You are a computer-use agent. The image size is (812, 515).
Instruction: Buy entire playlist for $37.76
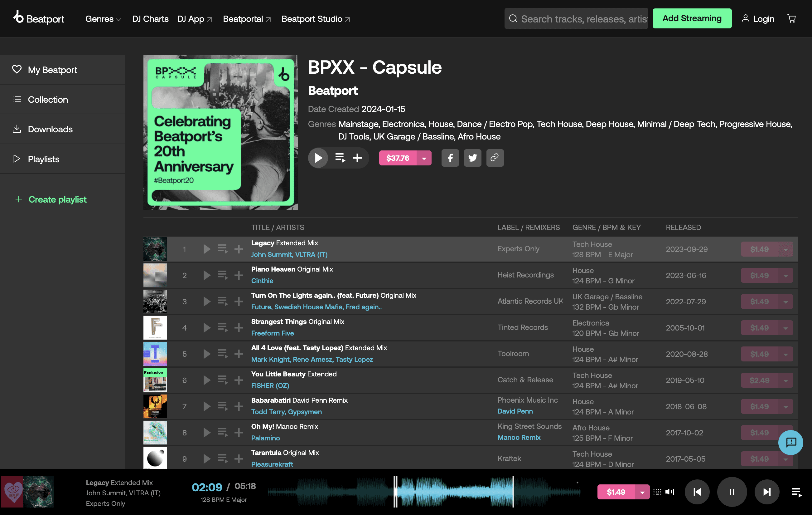(398, 158)
